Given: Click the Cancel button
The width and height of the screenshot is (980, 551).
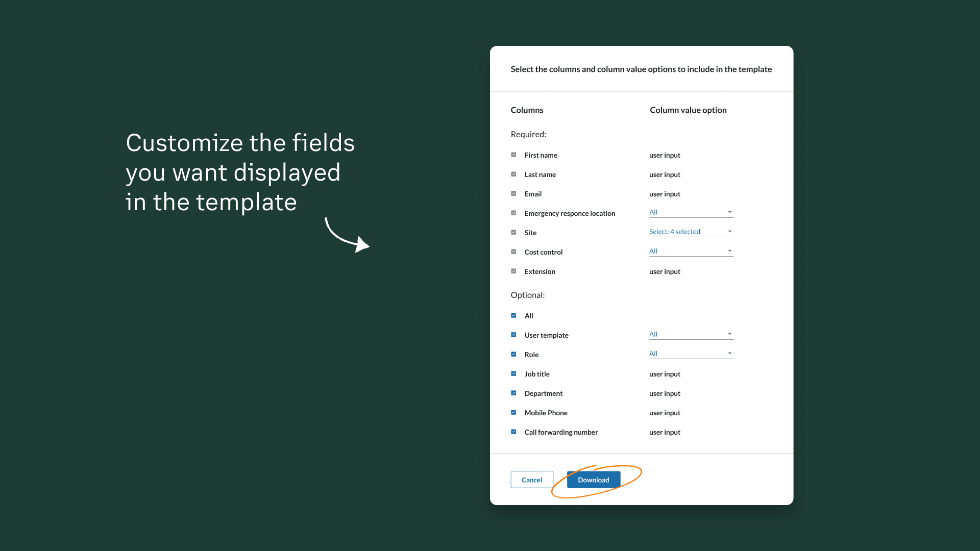Looking at the screenshot, I should [531, 480].
